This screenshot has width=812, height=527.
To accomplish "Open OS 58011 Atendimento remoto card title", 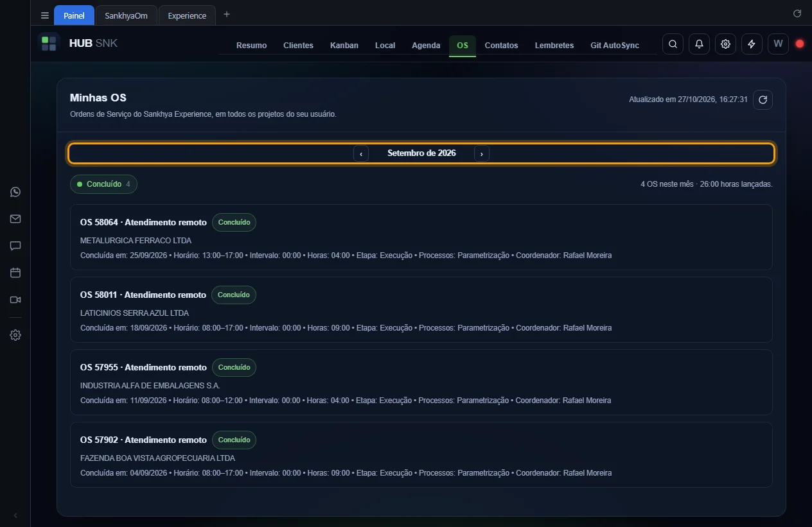I will point(143,295).
